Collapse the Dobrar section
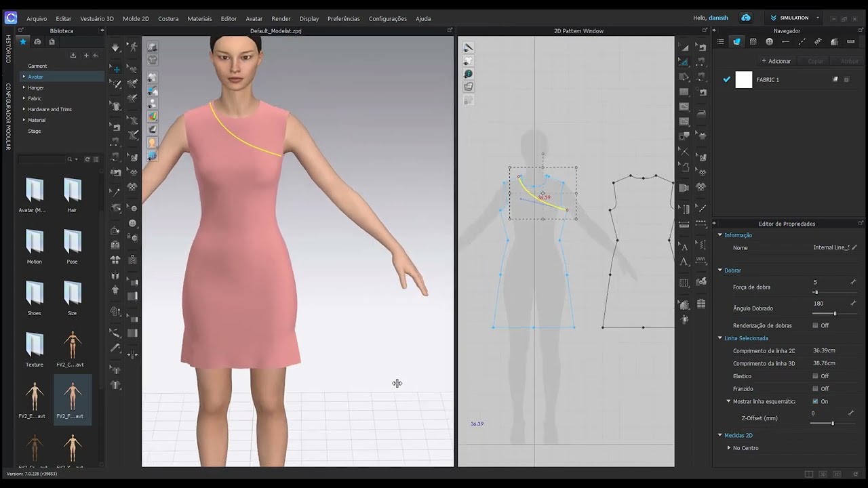868x488 pixels. (720, 270)
